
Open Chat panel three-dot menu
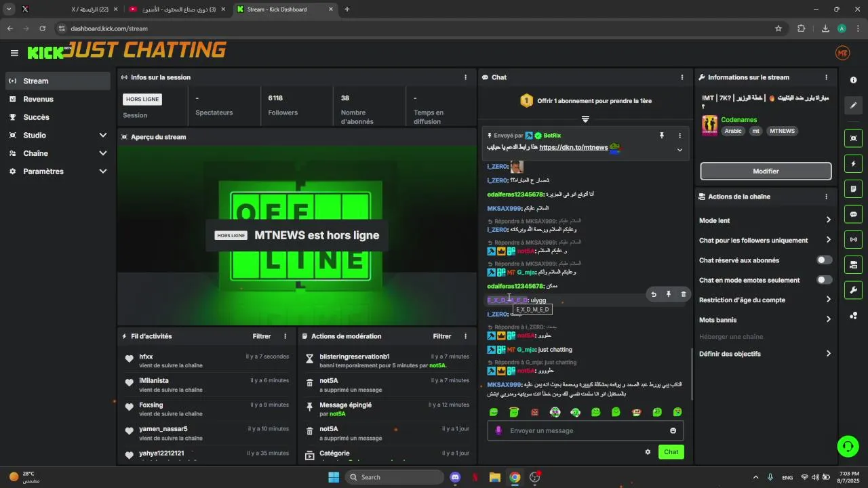(682, 77)
